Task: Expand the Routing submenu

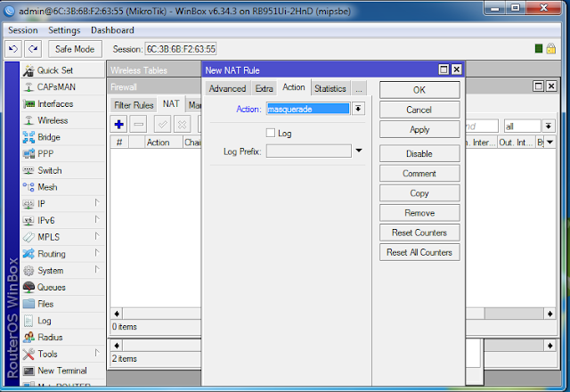Action: (97, 252)
